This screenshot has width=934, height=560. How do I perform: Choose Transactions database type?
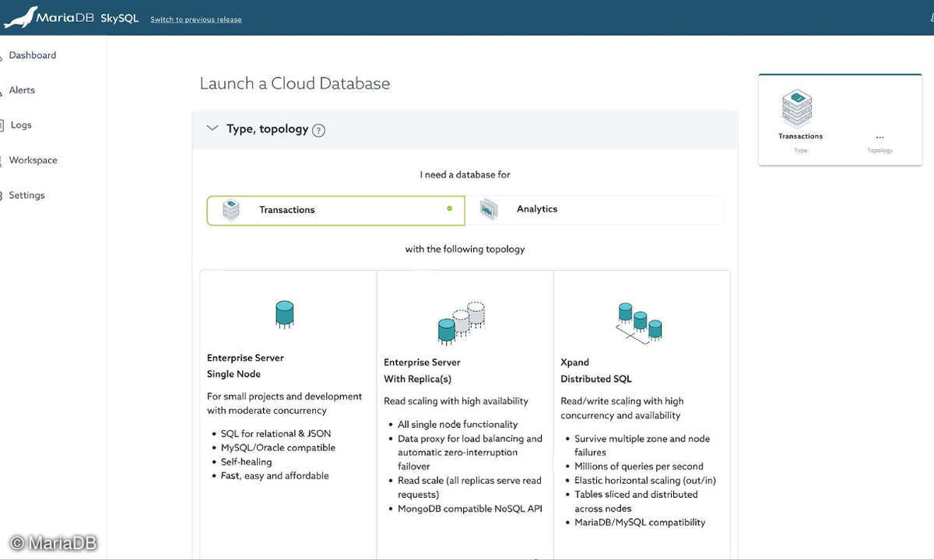click(x=335, y=210)
